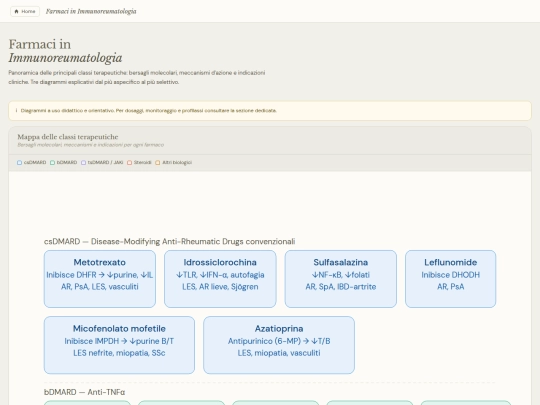Click the text 'Inibisce DHFR → ↓purine, ↓IL'

100,275
